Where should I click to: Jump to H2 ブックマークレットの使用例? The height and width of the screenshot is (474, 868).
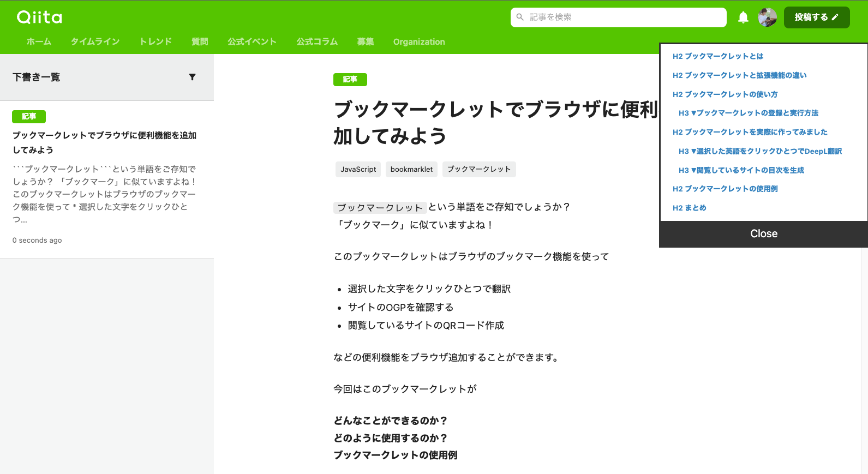click(725, 189)
